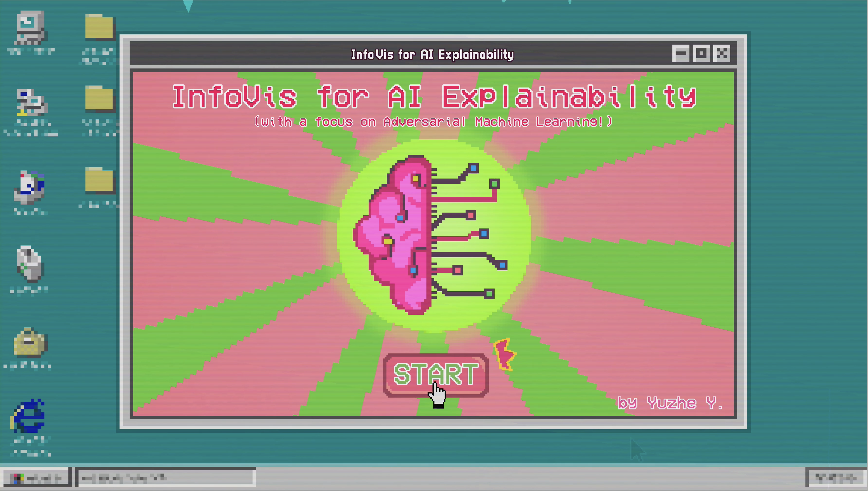The width and height of the screenshot is (868, 491).
Task: Minimize the InfoVis window
Action: 680,53
